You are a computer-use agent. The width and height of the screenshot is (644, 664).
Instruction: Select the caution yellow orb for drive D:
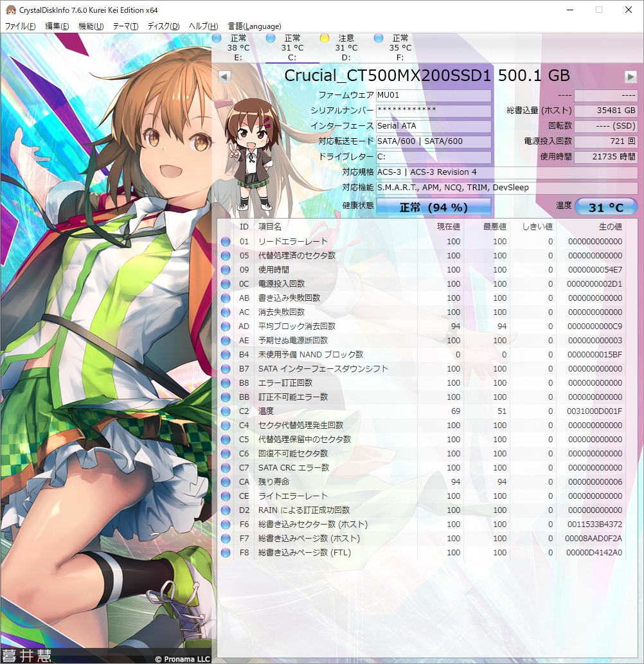tap(325, 39)
